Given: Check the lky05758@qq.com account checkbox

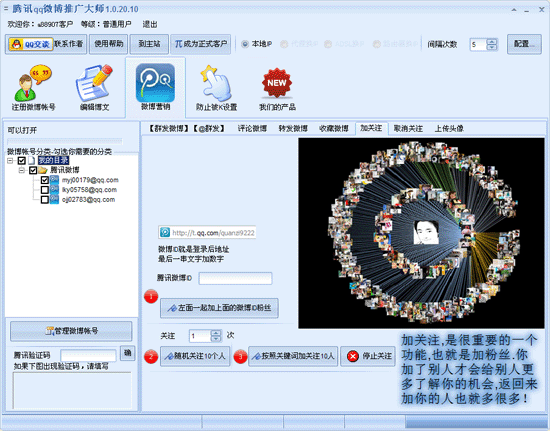Looking at the screenshot, I should pyautogui.click(x=45, y=190).
